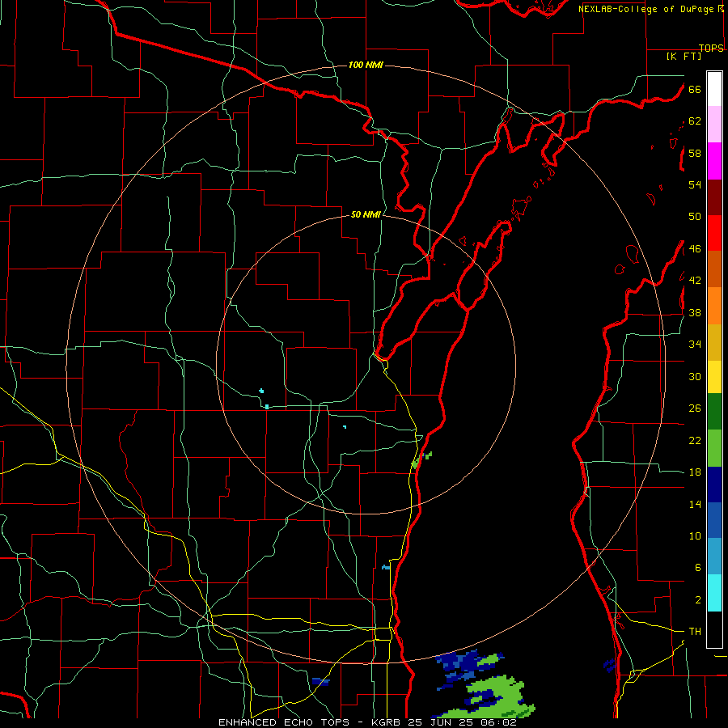Click the '100 NMI' range ring label
The image size is (728, 728).
(x=366, y=65)
